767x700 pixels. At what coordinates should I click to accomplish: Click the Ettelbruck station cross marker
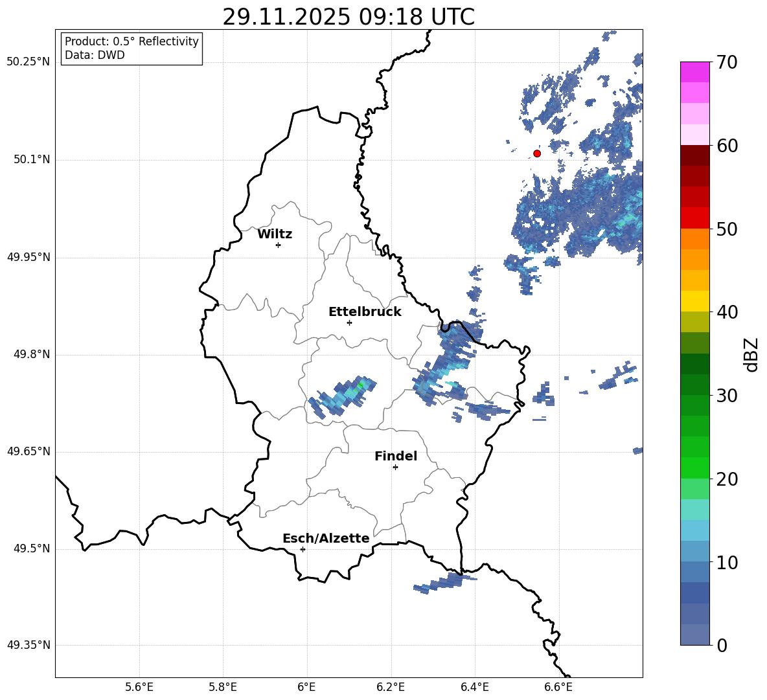(x=349, y=322)
